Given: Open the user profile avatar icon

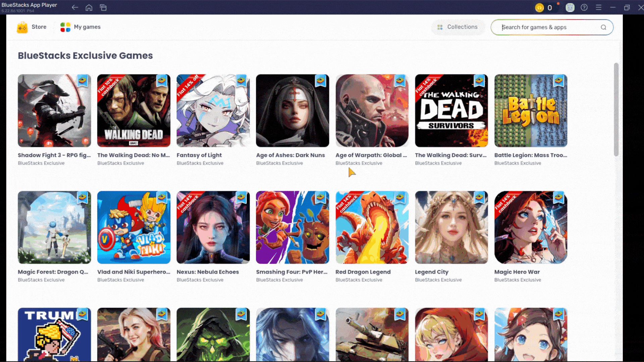Looking at the screenshot, I should point(570,7).
